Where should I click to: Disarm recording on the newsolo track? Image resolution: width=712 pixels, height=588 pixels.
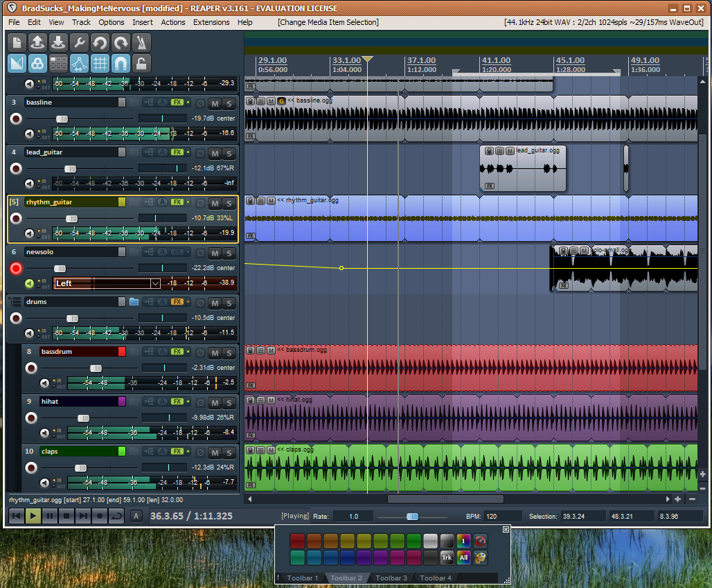click(x=16, y=268)
